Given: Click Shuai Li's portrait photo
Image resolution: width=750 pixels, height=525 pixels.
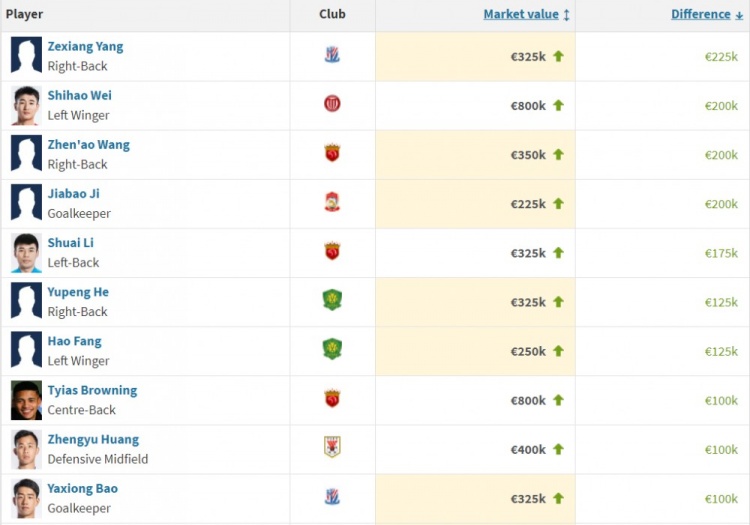Looking at the screenshot, I should 26,253.
